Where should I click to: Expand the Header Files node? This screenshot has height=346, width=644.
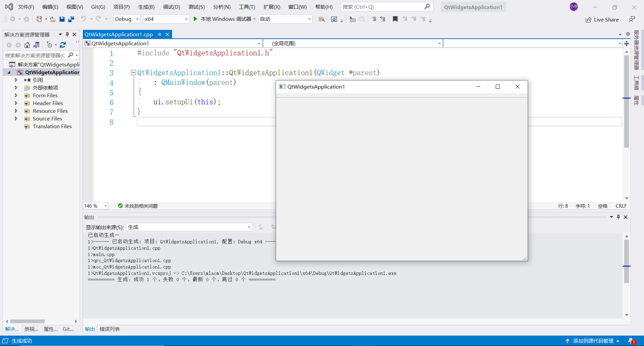16,103
